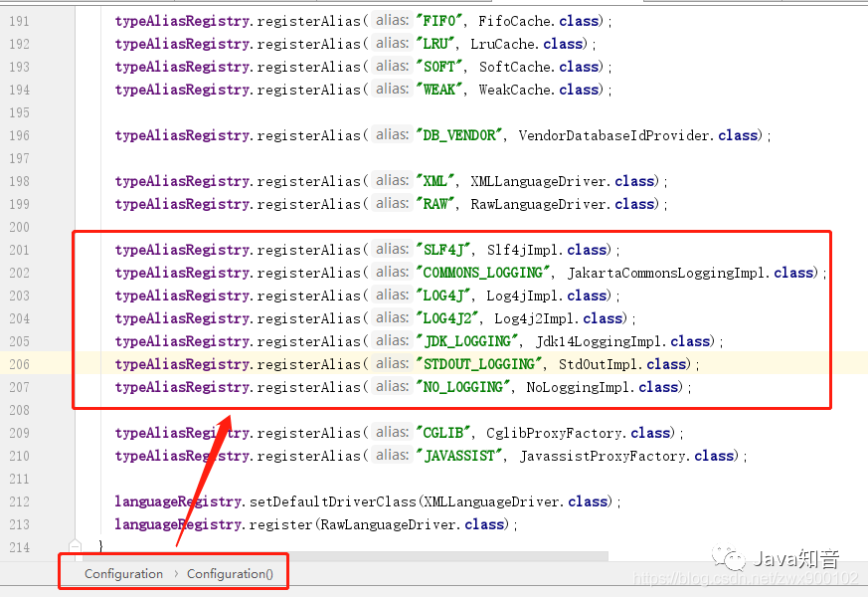Click Log4jImpl class reference
Image resolution: width=868 pixels, height=597 pixels.
click(522, 296)
